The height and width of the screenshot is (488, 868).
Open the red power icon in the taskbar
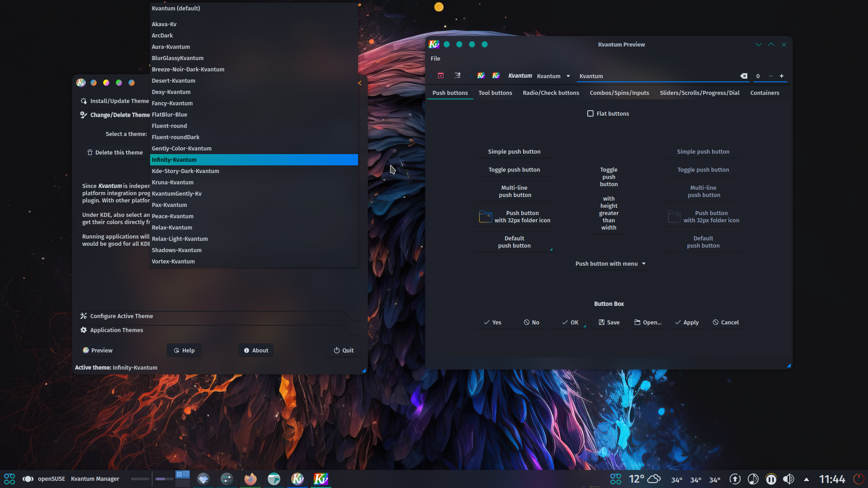pyautogui.click(x=859, y=479)
